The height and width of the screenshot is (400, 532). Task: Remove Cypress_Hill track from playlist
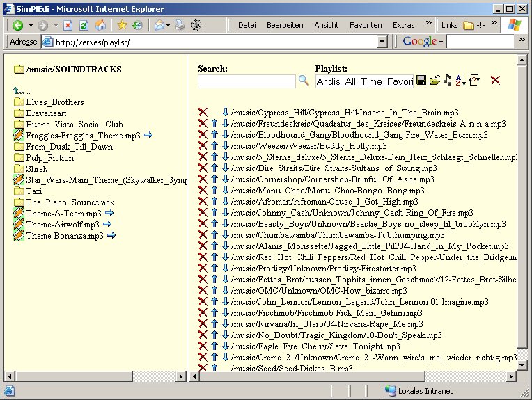click(203, 112)
